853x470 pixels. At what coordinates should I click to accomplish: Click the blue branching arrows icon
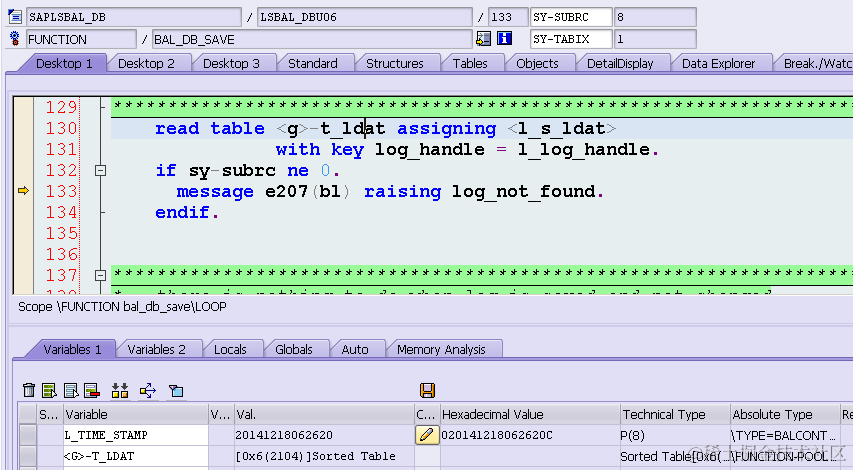147,390
